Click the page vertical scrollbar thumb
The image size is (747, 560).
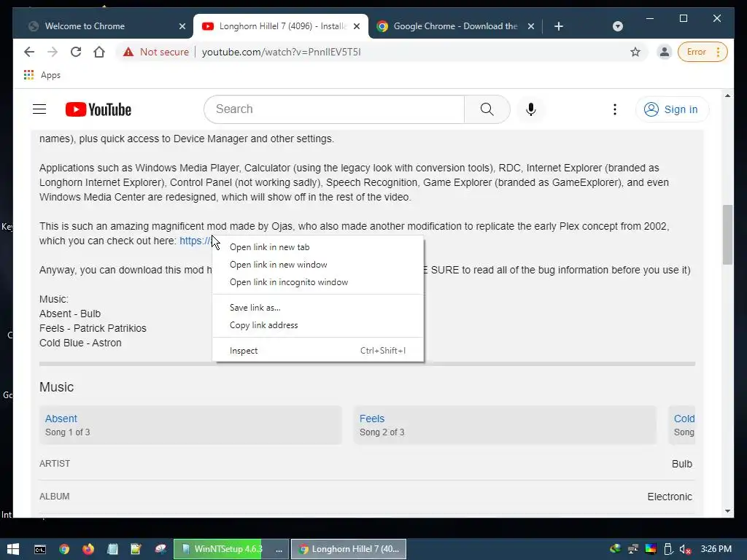[x=727, y=235]
